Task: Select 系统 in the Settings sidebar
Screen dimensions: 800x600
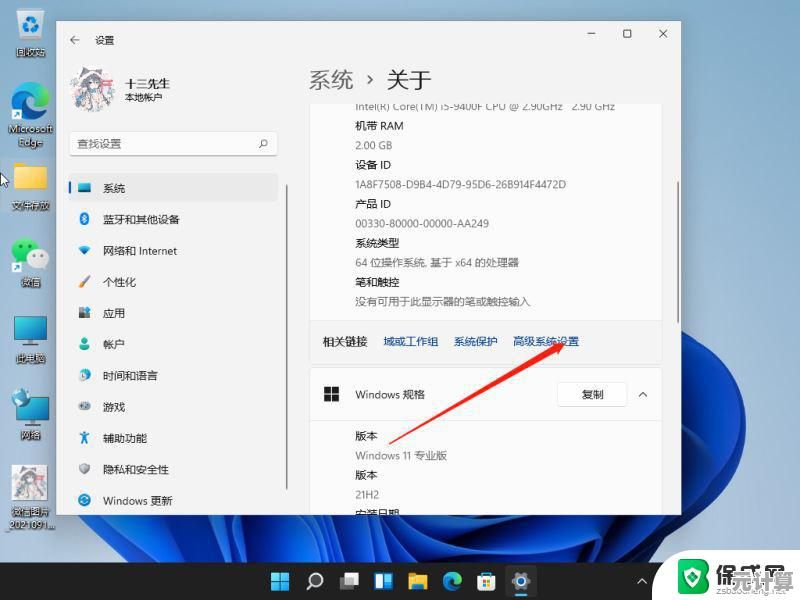Action: click(113, 187)
